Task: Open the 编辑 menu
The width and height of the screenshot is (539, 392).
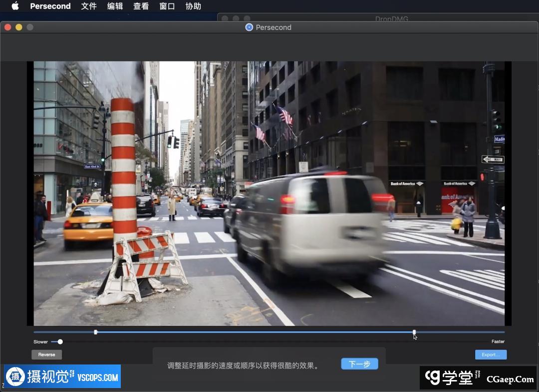Action: coord(115,6)
